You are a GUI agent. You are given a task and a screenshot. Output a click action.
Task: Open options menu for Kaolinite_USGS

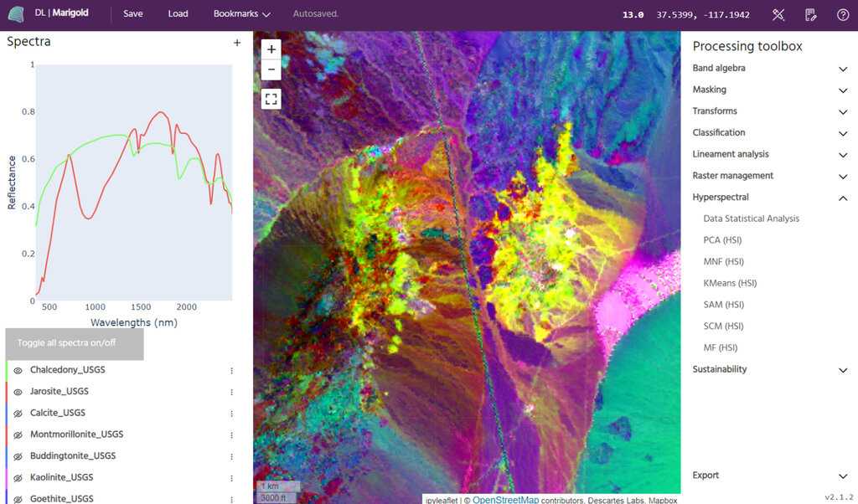[x=232, y=478]
